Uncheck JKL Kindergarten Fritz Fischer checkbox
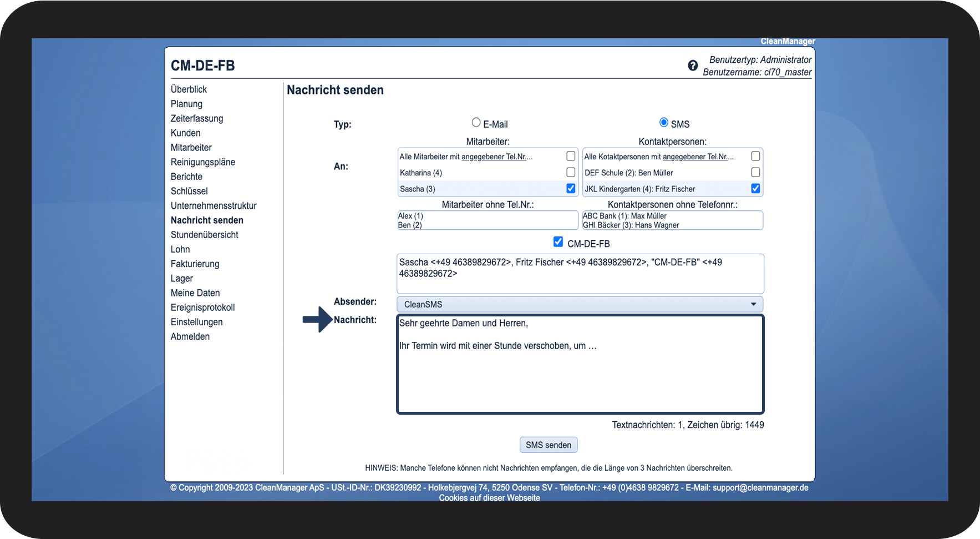 point(755,189)
